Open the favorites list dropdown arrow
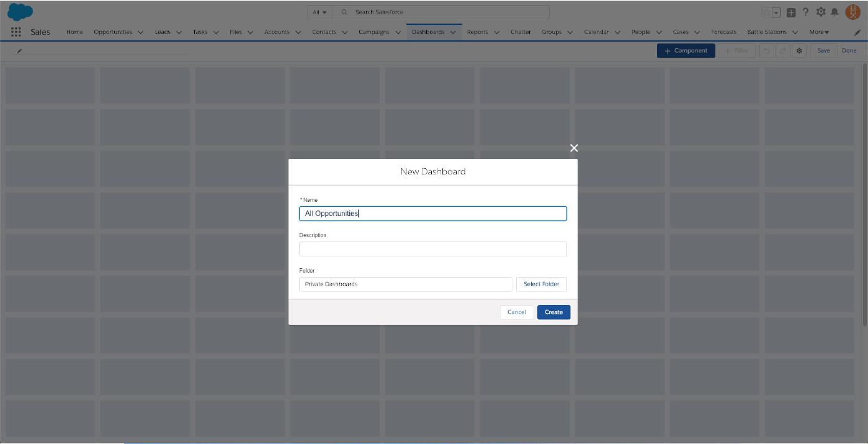Screen dimensions: 868x444 776,12
